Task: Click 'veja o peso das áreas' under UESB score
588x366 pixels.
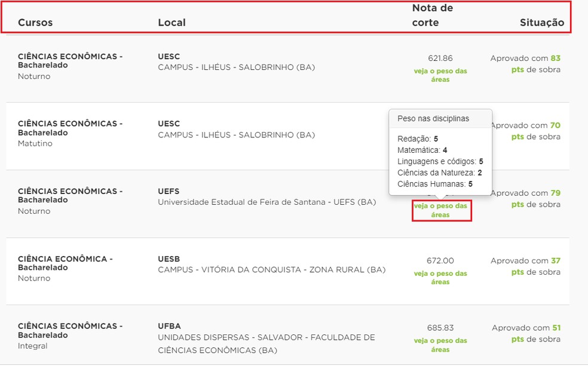Action: 442,277
